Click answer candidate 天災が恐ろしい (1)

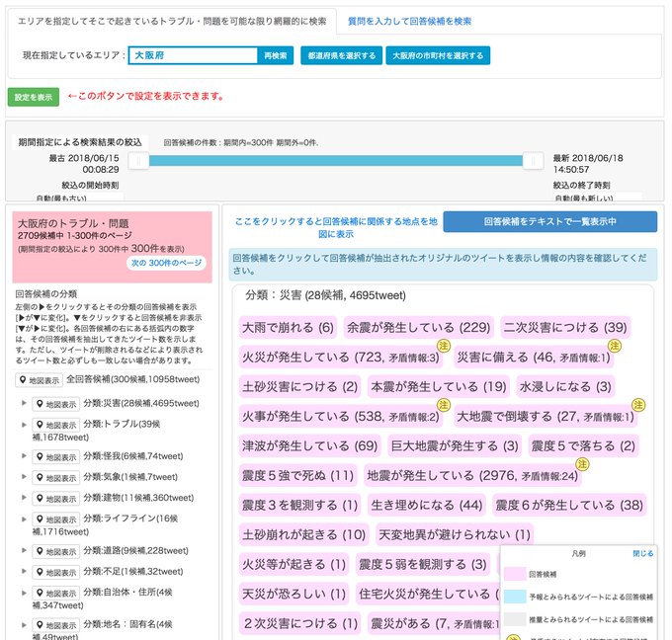(x=294, y=594)
